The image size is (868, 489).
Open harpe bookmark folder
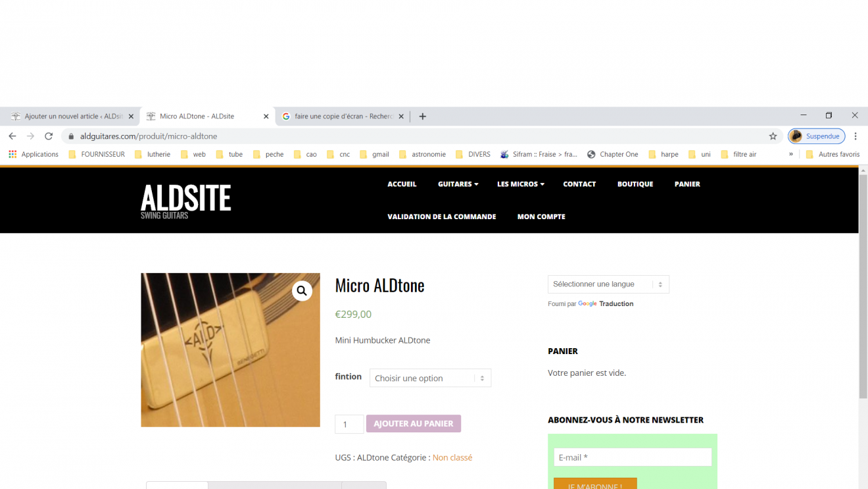pos(663,154)
